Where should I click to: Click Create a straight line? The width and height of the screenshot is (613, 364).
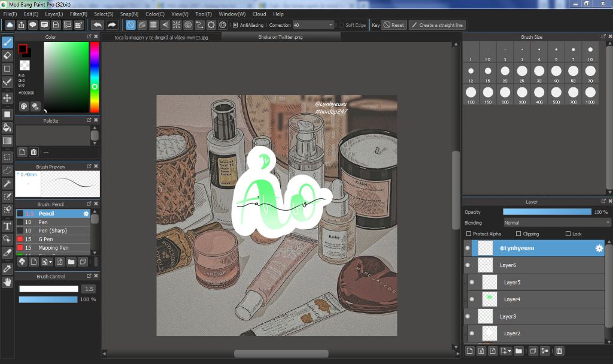pyautogui.click(x=437, y=25)
